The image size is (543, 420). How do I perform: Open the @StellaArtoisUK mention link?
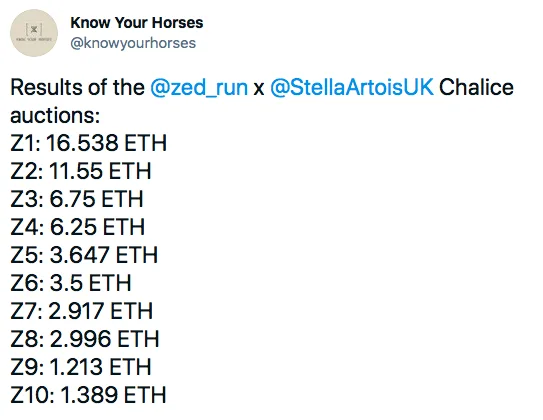click(x=351, y=87)
